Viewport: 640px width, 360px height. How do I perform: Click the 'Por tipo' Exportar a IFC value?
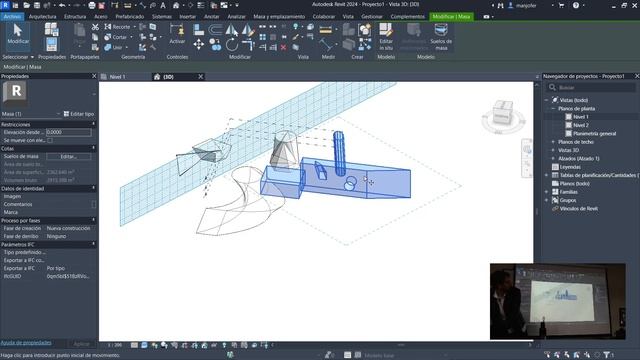56,269
